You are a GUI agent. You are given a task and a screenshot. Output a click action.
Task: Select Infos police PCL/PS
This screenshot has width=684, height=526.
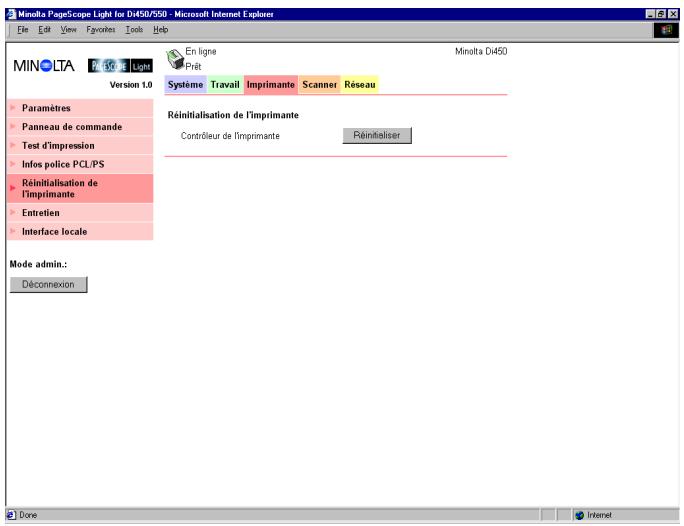pos(80,164)
